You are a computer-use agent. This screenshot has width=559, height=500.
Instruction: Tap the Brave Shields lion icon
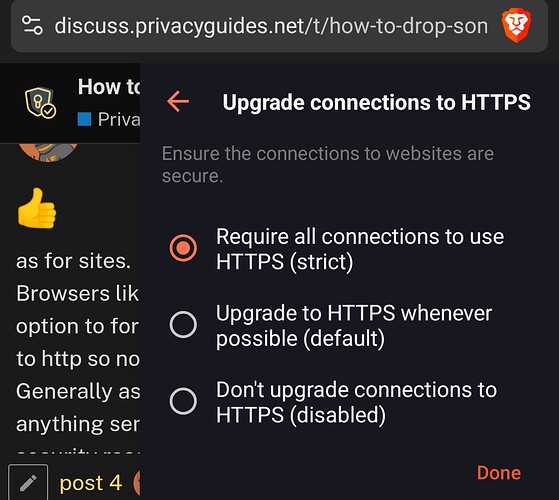[x=516, y=26]
